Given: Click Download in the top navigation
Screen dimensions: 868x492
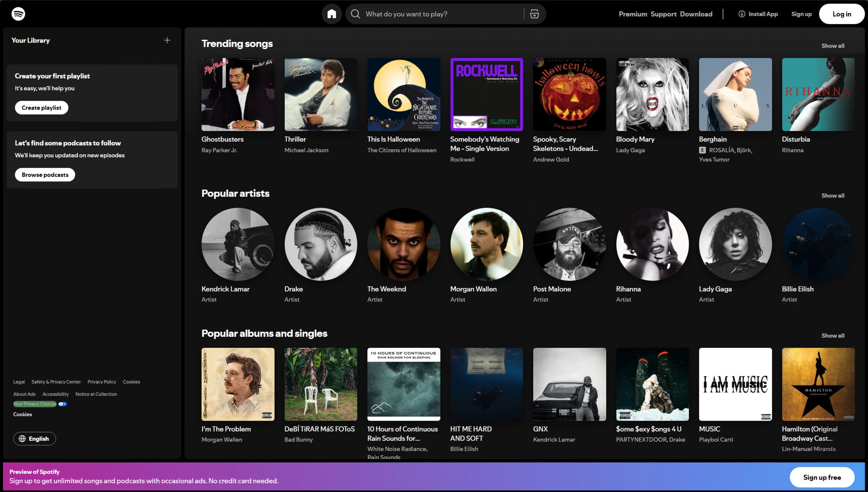Looking at the screenshot, I should tap(696, 14).
